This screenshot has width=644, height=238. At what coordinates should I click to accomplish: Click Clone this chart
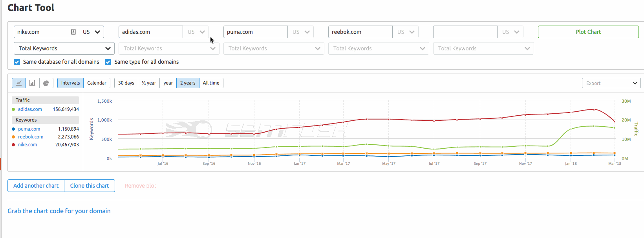point(90,186)
